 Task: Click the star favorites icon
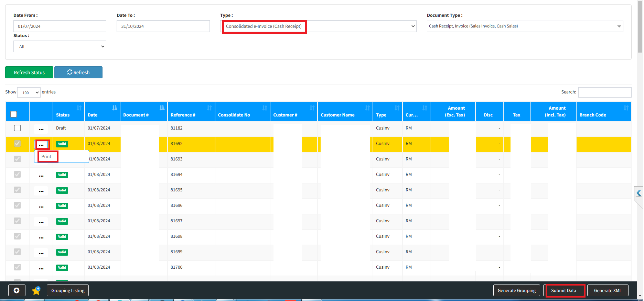pyautogui.click(x=36, y=291)
